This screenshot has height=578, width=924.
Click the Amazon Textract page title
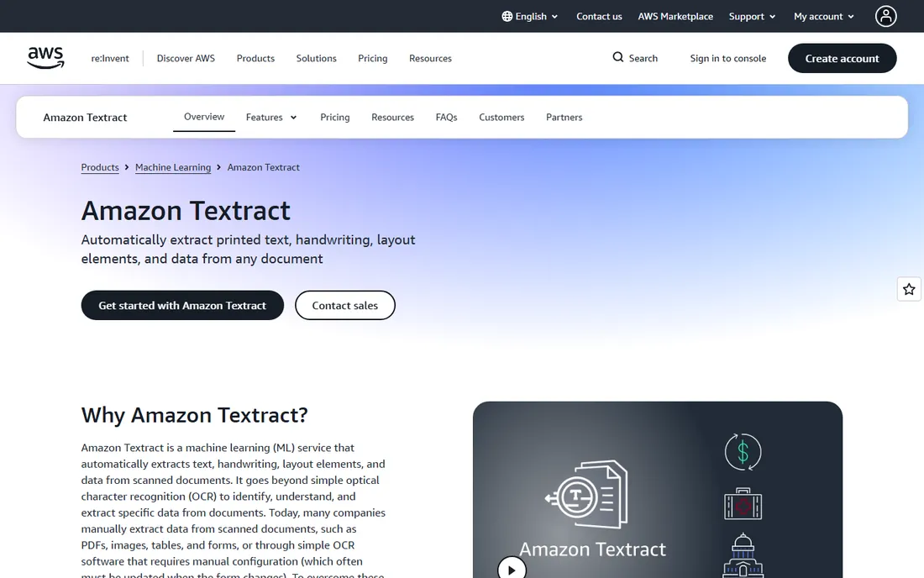pyautogui.click(x=186, y=211)
